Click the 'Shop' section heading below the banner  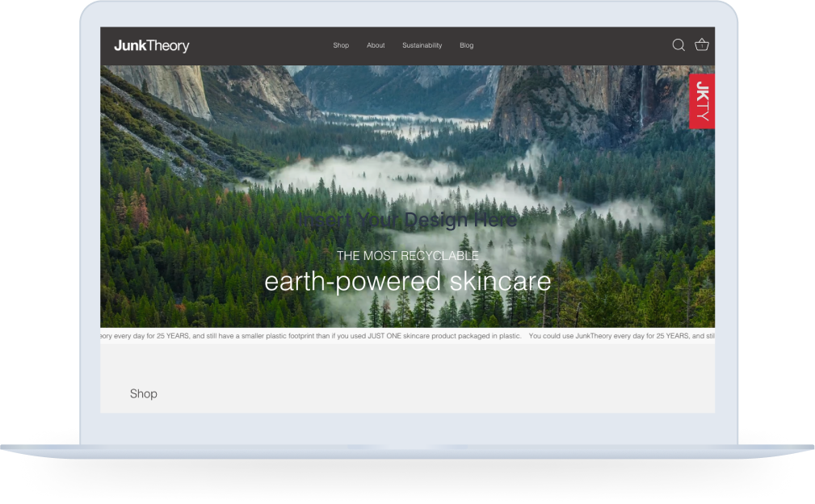tap(144, 394)
